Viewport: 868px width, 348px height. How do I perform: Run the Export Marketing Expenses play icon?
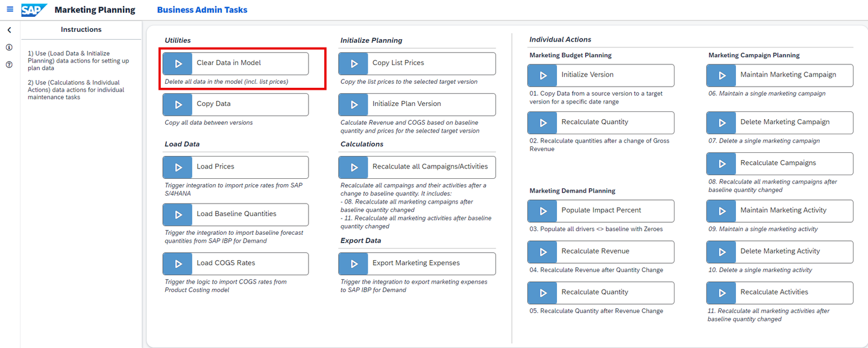pos(354,263)
